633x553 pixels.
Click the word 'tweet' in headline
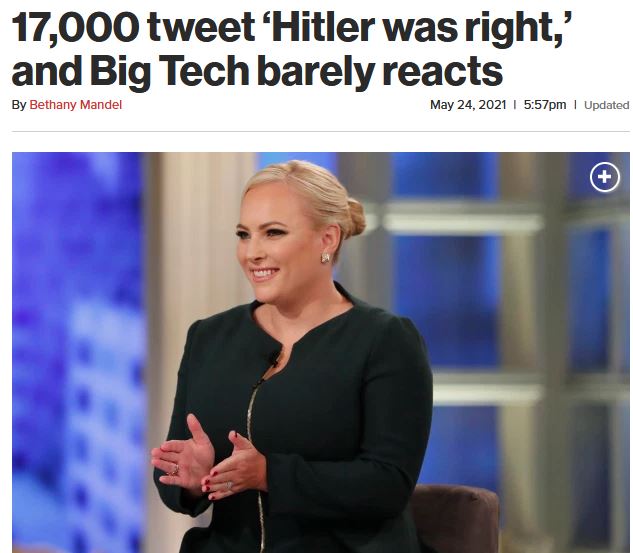(x=201, y=28)
